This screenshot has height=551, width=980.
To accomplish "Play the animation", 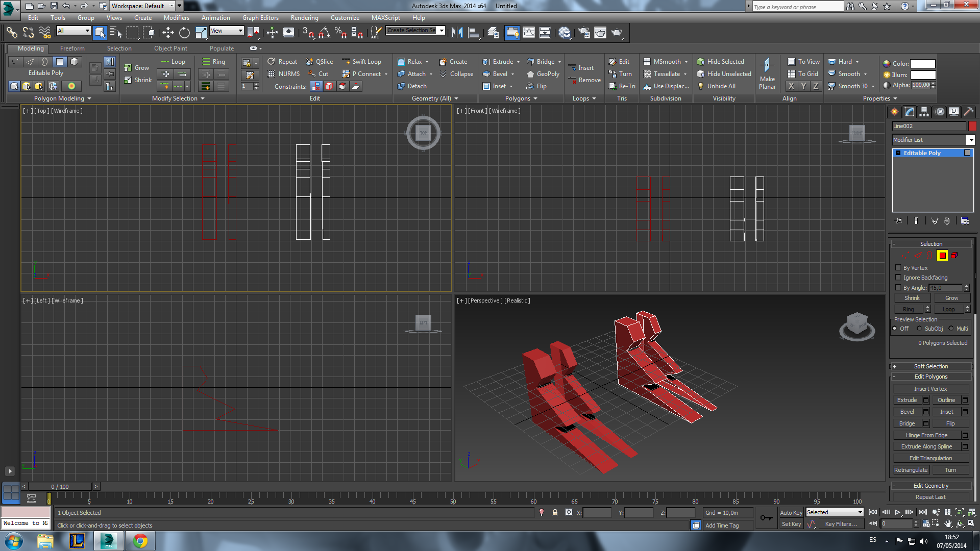I will (x=898, y=512).
